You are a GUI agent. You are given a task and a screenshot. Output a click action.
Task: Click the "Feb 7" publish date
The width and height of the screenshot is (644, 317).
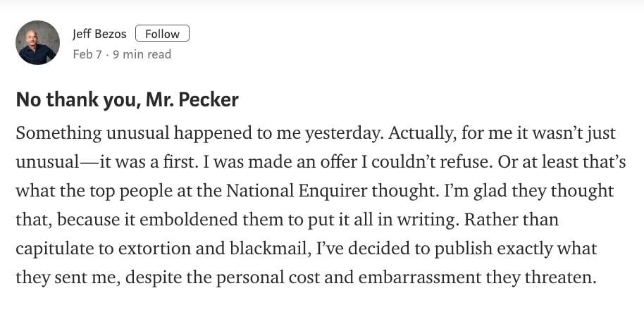coord(87,54)
